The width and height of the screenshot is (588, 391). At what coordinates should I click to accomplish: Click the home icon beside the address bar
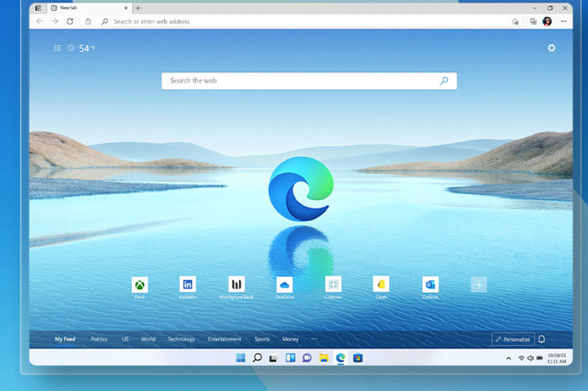[88, 21]
